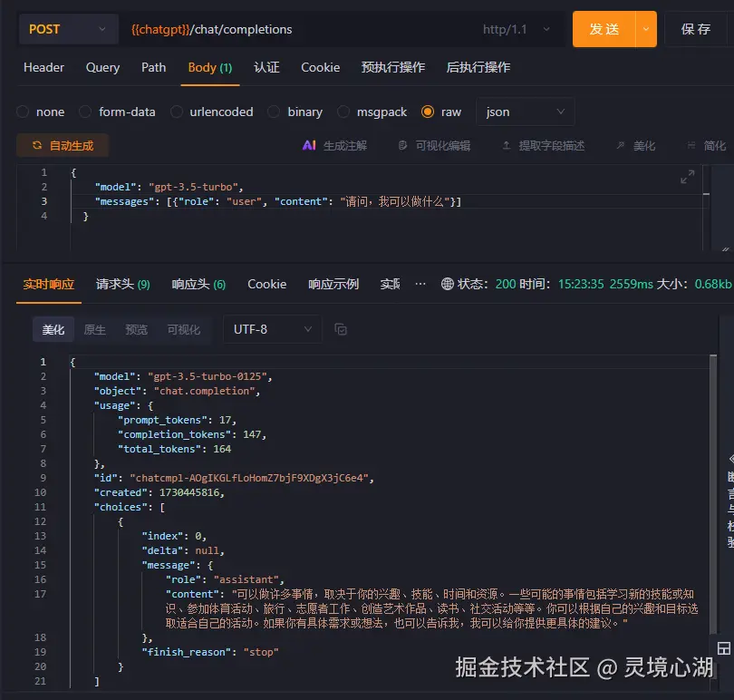
Task: Click the visual editing icon
Action: pyautogui.click(x=402, y=146)
